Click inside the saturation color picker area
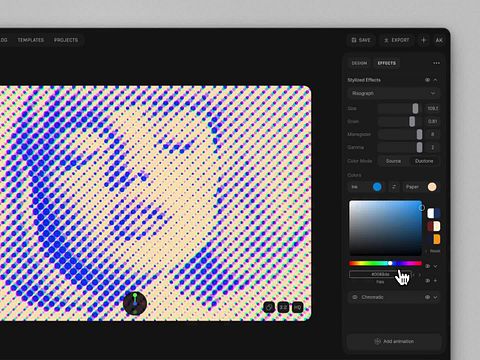Screen dimensions: 480x360 pos(385,228)
